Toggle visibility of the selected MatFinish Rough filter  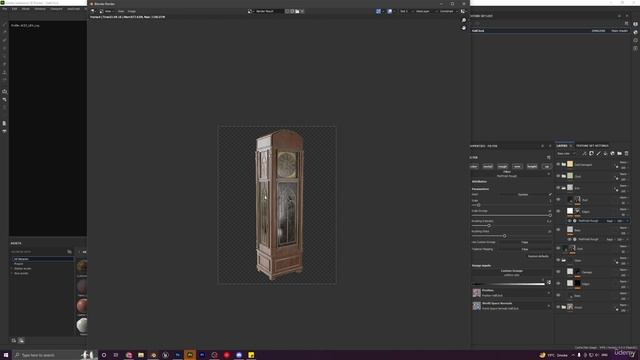[569, 221]
